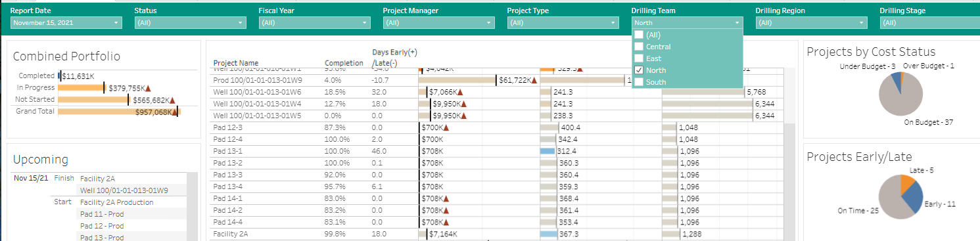980x241 pixels.
Task: Click the warning triangle beside Grand Total $957,068K
Action: coord(174,112)
